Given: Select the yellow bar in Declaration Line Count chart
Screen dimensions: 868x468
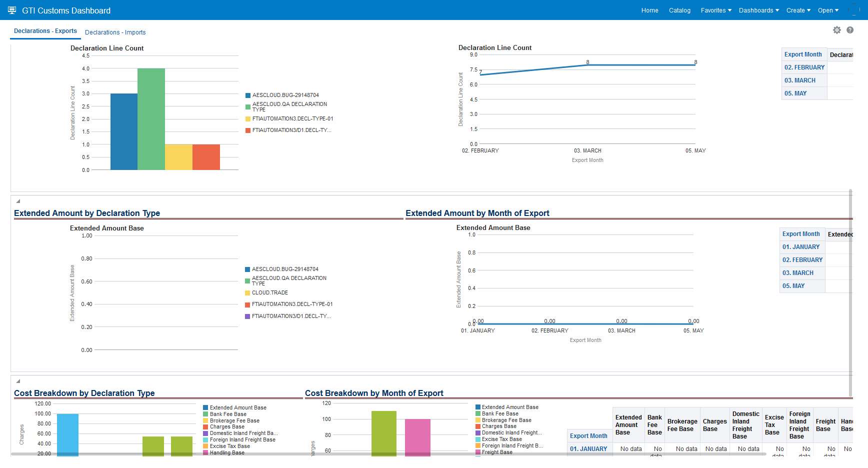Looking at the screenshot, I should coord(178,157).
